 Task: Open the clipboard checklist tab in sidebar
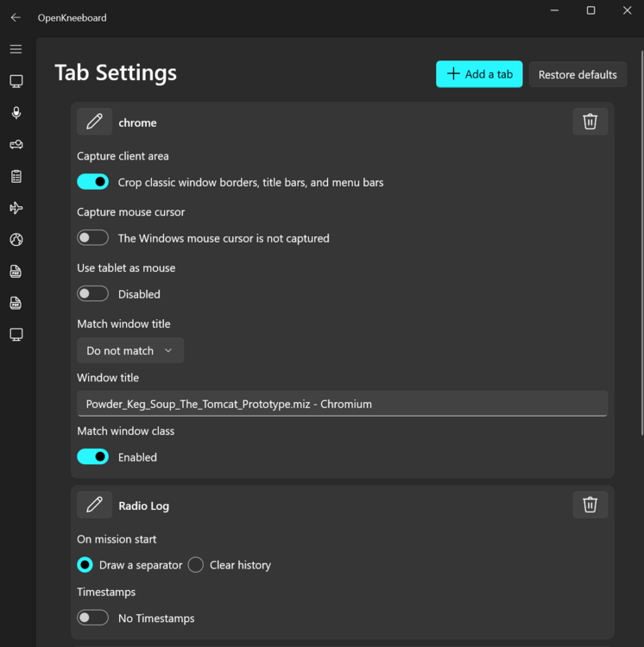[16, 176]
